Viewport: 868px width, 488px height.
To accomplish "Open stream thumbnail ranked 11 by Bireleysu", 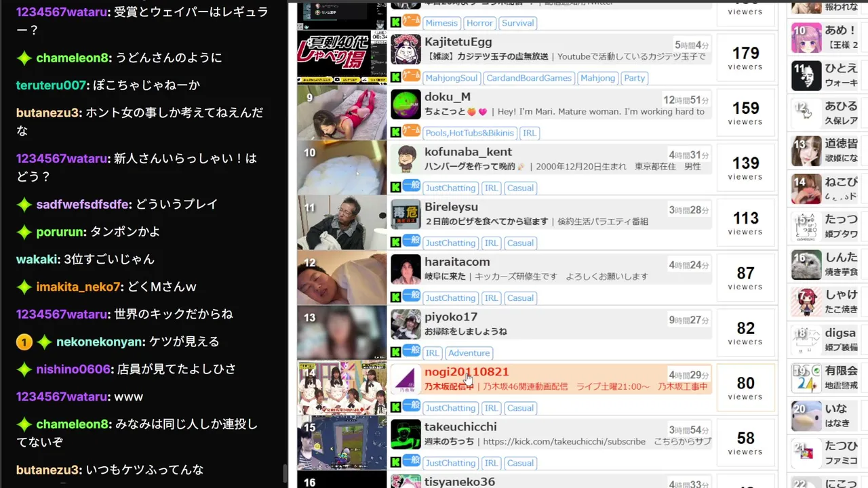I will click(342, 222).
